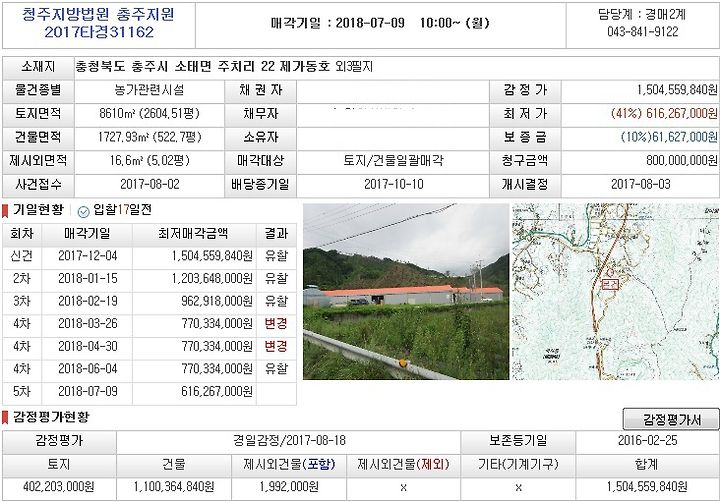Click the claim amount 800,000,000원
720x502 pixels.
[x=682, y=161]
